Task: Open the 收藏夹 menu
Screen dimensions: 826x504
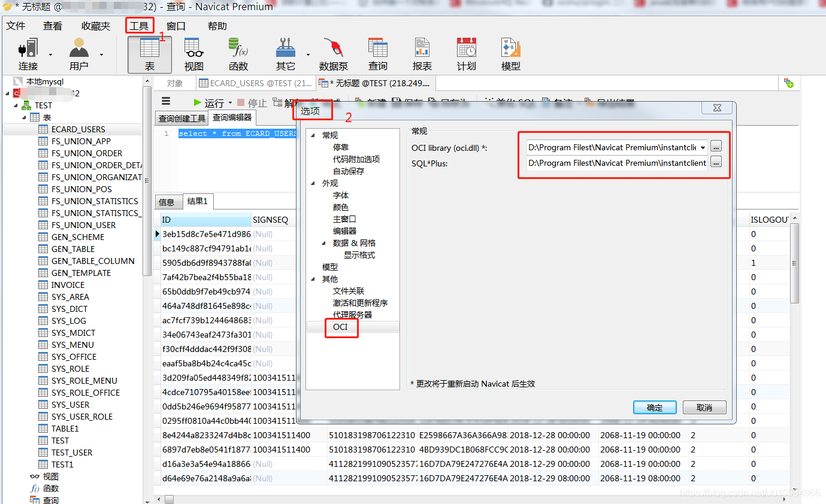Action: [96, 26]
